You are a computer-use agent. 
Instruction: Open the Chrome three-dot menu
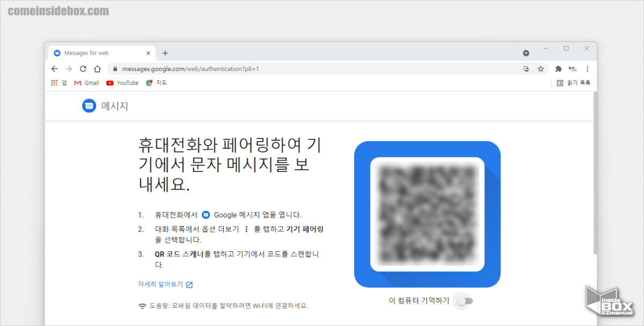(587, 69)
